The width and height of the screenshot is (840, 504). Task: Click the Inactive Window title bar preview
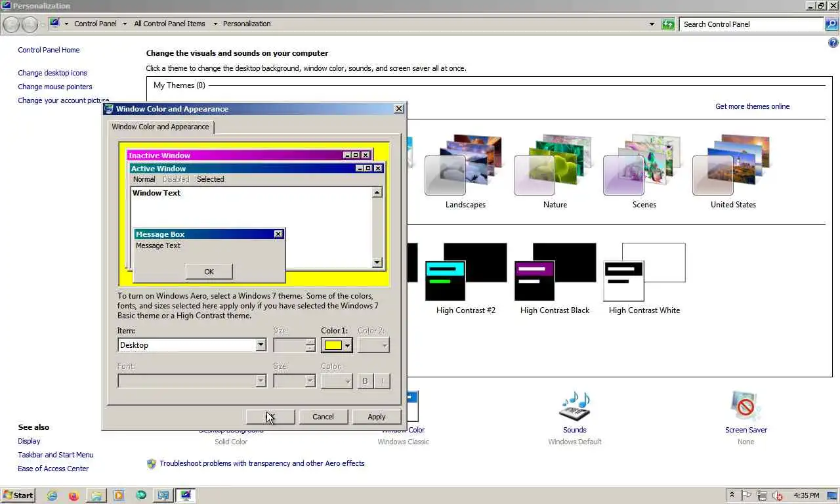click(x=250, y=156)
